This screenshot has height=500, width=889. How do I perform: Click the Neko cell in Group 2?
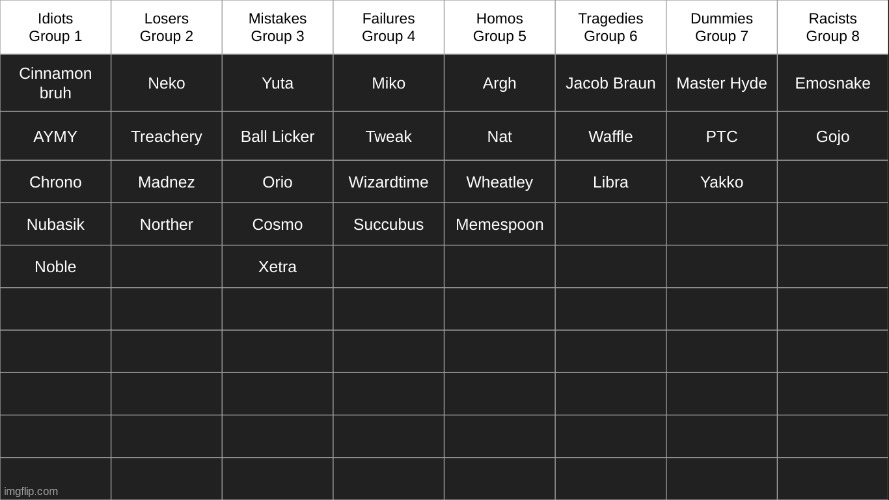pos(166,83)
